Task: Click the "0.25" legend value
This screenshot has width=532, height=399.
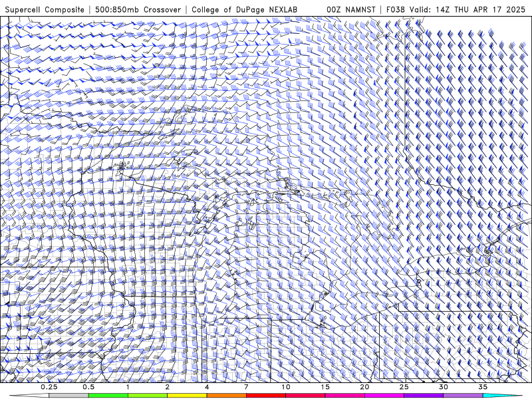Action: point(49,387)
